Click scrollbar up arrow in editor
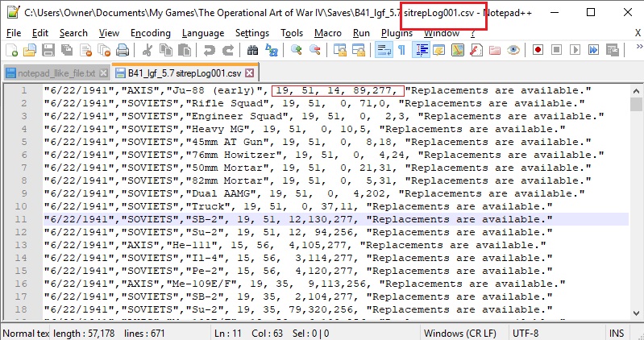The image size is (644, 340). tap(636, 91)
